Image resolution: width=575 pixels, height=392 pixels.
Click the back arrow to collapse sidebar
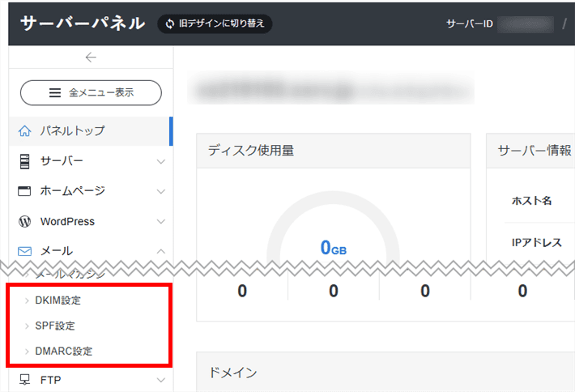(x=91, y=58)
